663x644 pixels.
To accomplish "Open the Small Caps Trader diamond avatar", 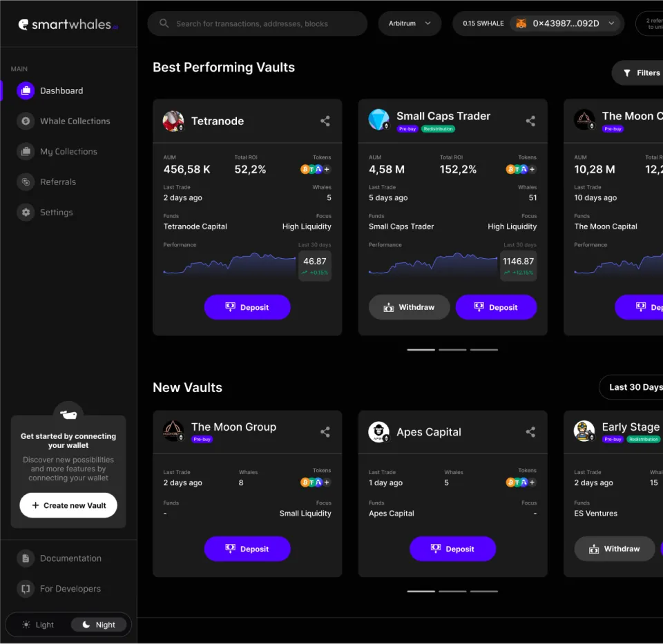I will pyautogui.click(x=379, y=119).
